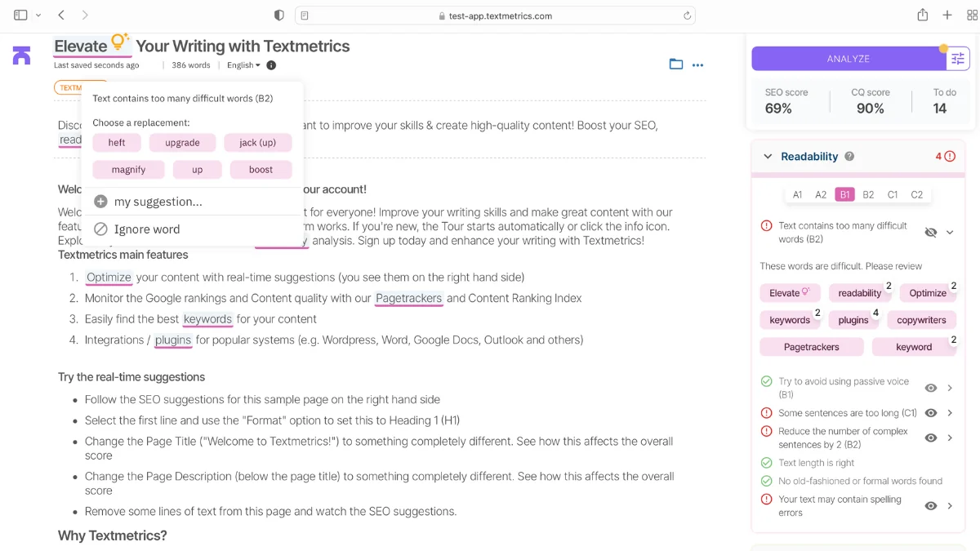Open the English language dropdown
The height and width of the screenshot is (551, 980).
coord(243,65)
